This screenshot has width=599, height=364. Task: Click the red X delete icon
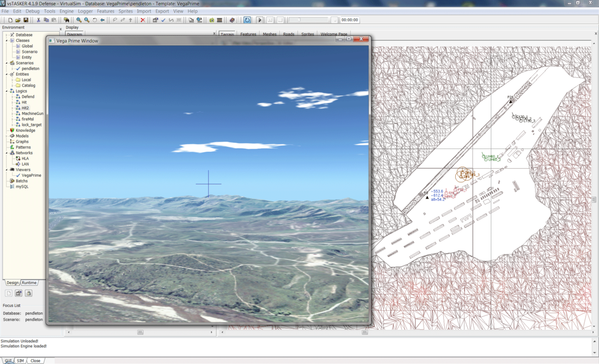click(x=143, y=20)
